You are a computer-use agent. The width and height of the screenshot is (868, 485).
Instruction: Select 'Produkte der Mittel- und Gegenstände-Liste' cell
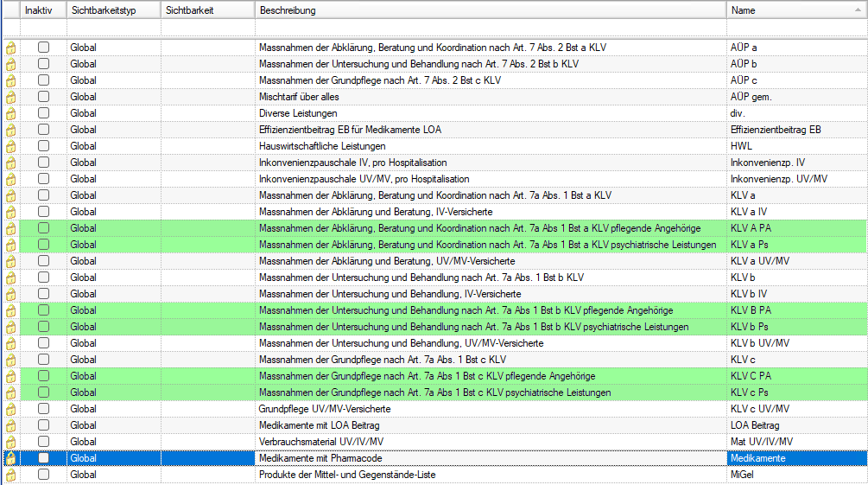pyautogui.click(x=491, y=475)
